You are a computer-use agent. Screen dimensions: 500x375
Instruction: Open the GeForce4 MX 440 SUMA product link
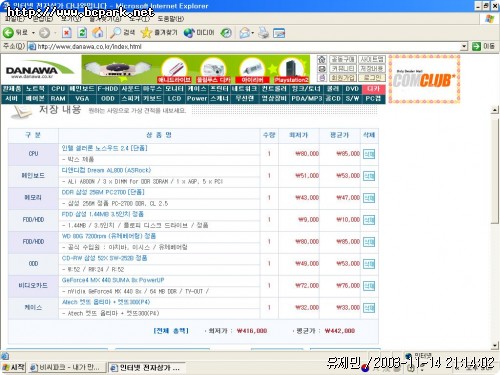click(x=113, y=280)
